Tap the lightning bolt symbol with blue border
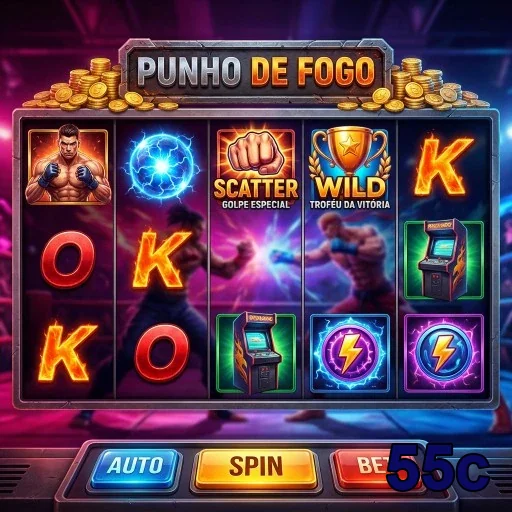512x512 pixels. (350, 353)
